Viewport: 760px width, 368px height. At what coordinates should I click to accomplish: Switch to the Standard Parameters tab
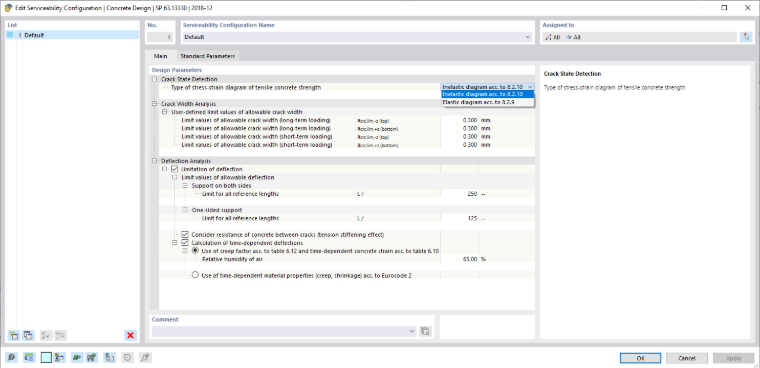tap(207, 56)
